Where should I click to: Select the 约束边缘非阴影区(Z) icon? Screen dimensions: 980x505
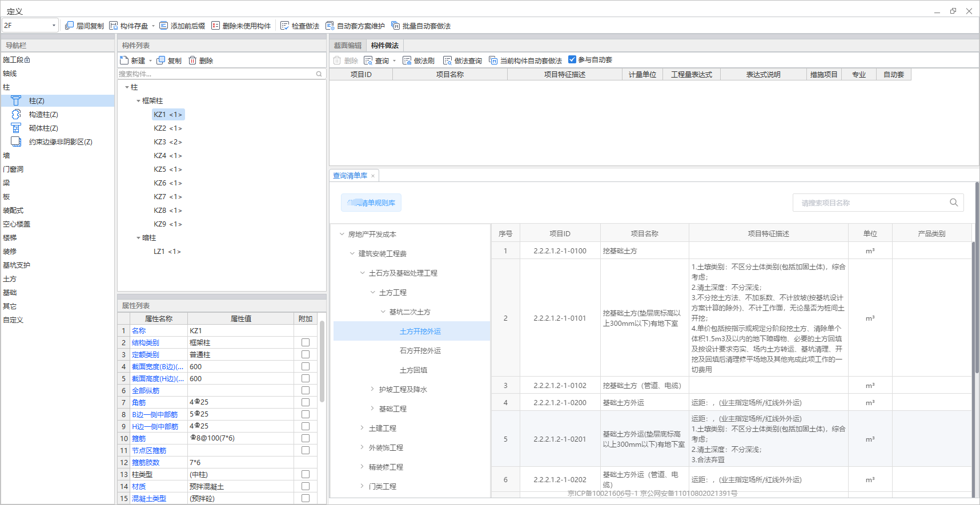tap(16, 142)
